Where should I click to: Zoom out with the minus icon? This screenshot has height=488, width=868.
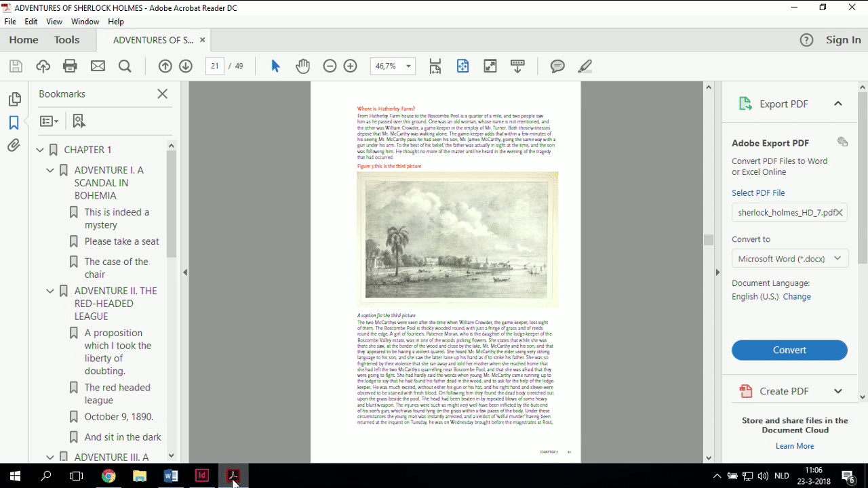point(330,66)
